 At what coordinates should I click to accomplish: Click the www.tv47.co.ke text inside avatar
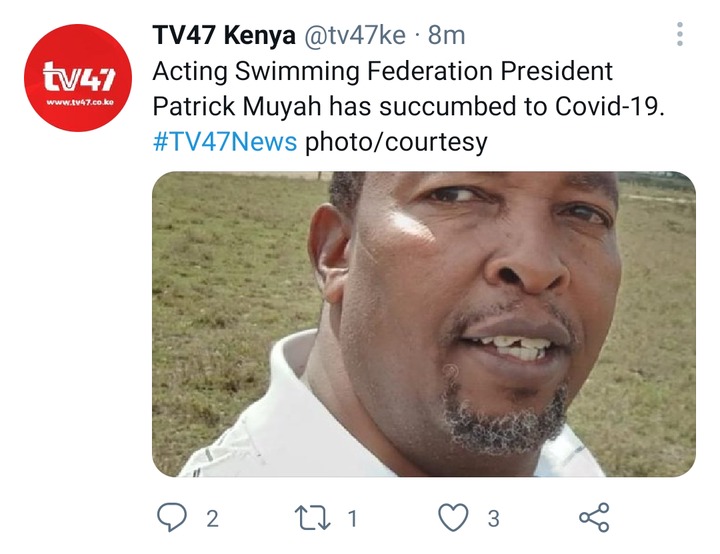tap(79, 102)
